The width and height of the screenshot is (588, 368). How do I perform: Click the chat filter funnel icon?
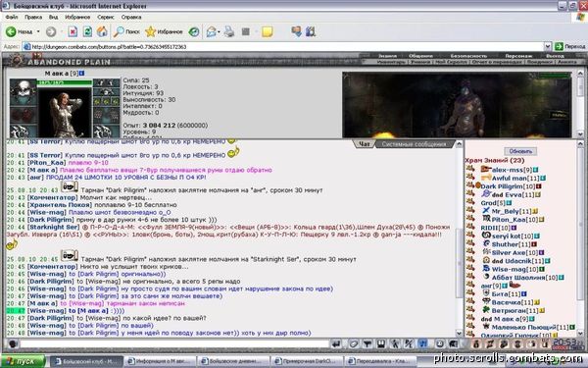click(x=367, y=343)
